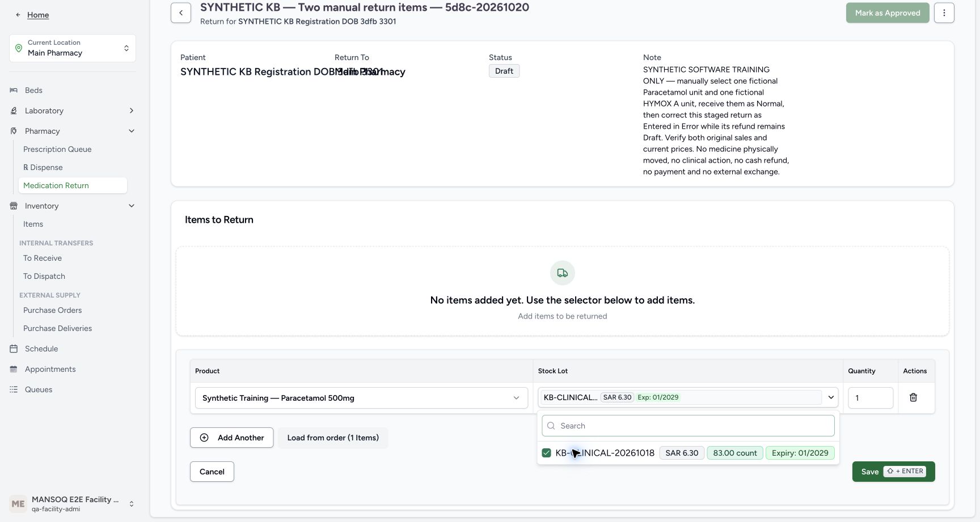Screen dimensions: 980x522
Task: Click the Home link
Action: click(x=38, y=15)
